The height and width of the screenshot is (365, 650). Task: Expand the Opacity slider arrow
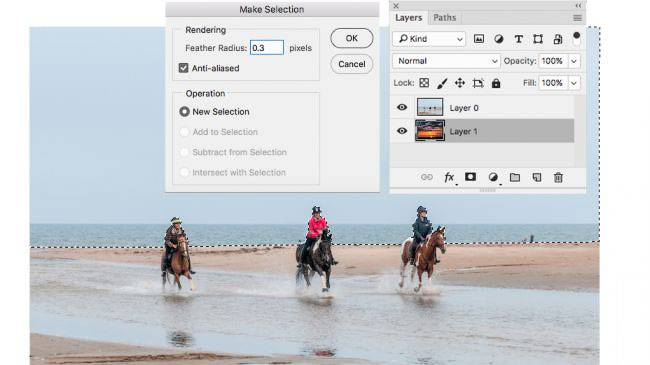[574, 61]
